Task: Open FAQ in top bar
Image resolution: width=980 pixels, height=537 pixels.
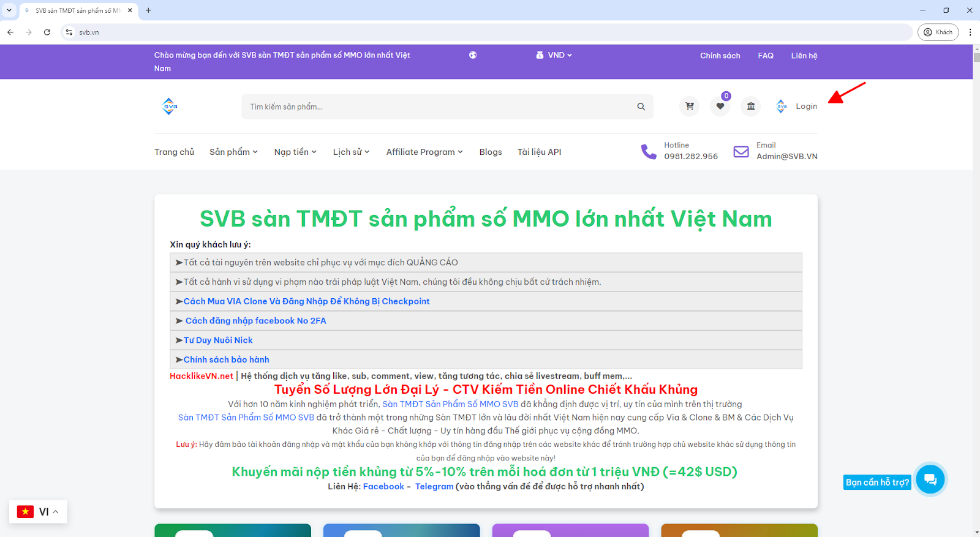Action: coord(766,56)
